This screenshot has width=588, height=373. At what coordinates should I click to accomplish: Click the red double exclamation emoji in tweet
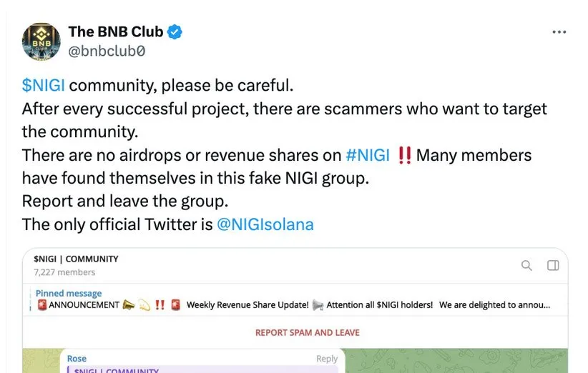point(403,155)
